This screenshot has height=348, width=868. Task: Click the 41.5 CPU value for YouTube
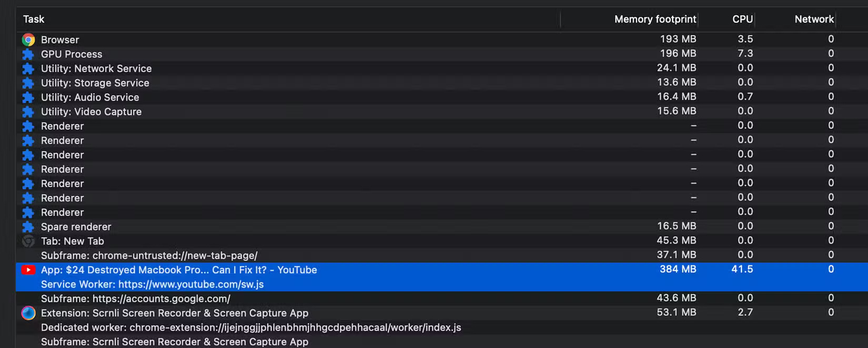coord(742,269)
